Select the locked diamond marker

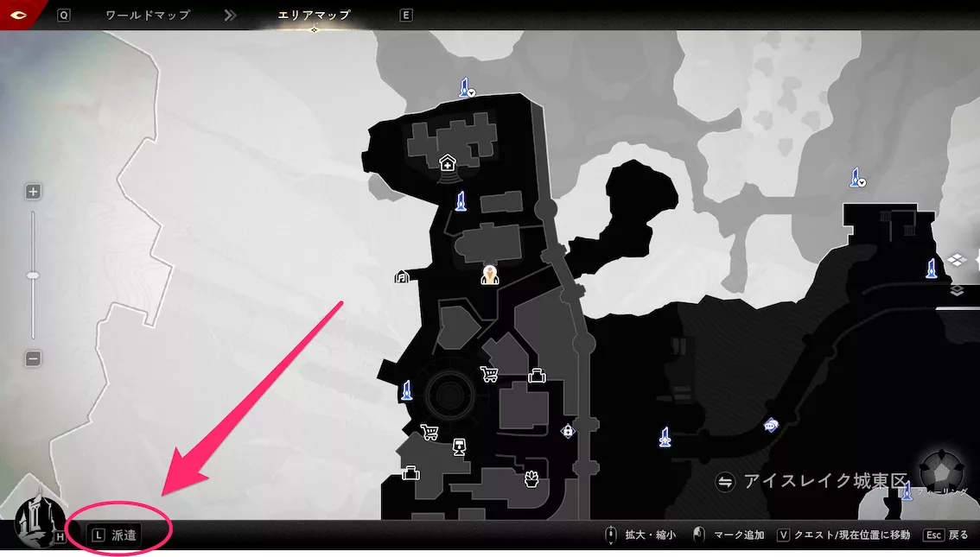[568, 431]
